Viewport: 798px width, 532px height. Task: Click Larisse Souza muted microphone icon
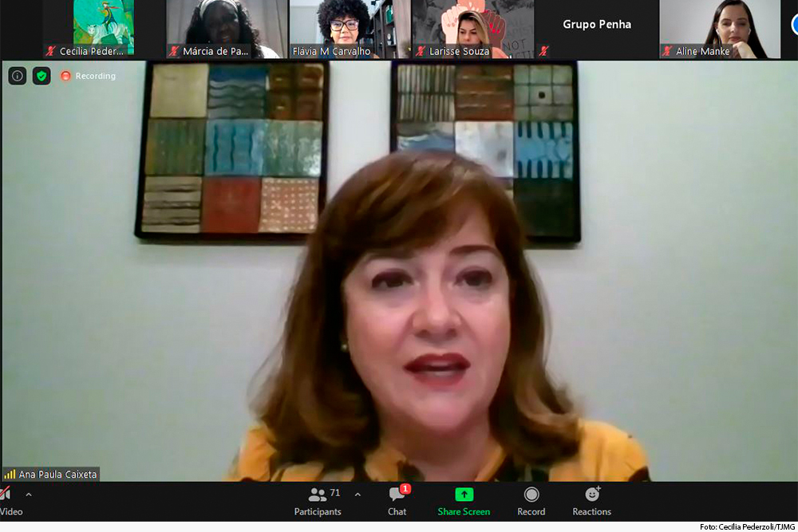pyautogui.click(x=421, y=51)
